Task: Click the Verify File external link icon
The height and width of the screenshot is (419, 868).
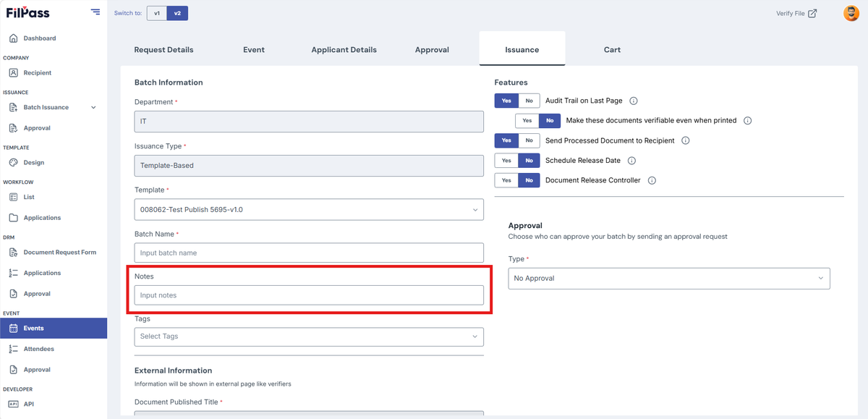Action: click(x=812, y=13)
